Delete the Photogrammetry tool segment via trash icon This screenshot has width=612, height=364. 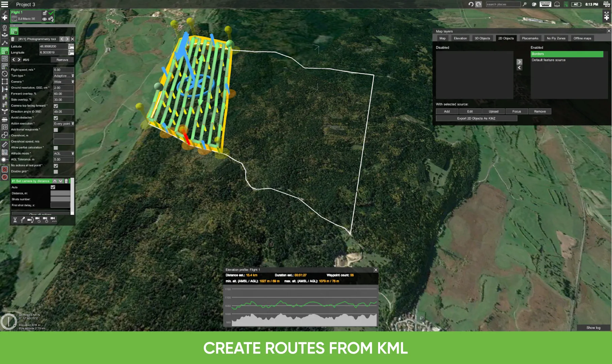coord(13,39)
